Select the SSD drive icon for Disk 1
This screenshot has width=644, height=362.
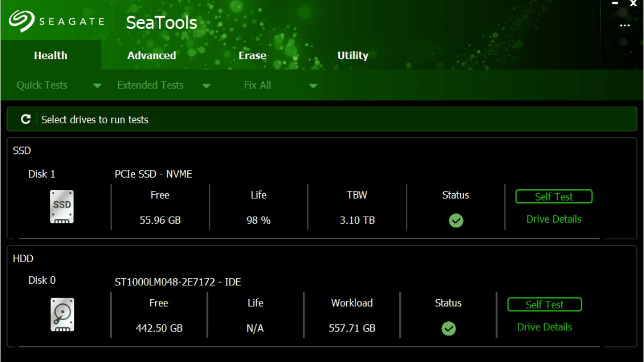point(62,206)
